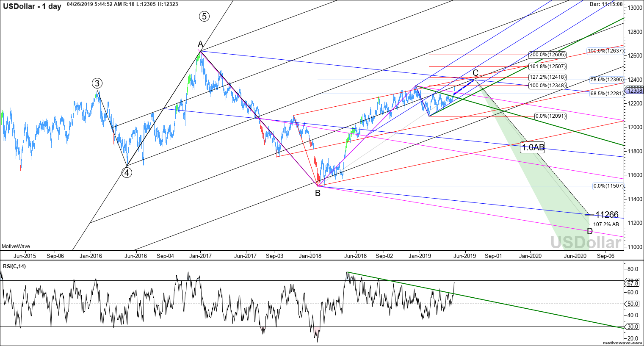Select the 127.2%(12418) Fibonacci label
Screen dimensions: 644x346
[547, 77]
